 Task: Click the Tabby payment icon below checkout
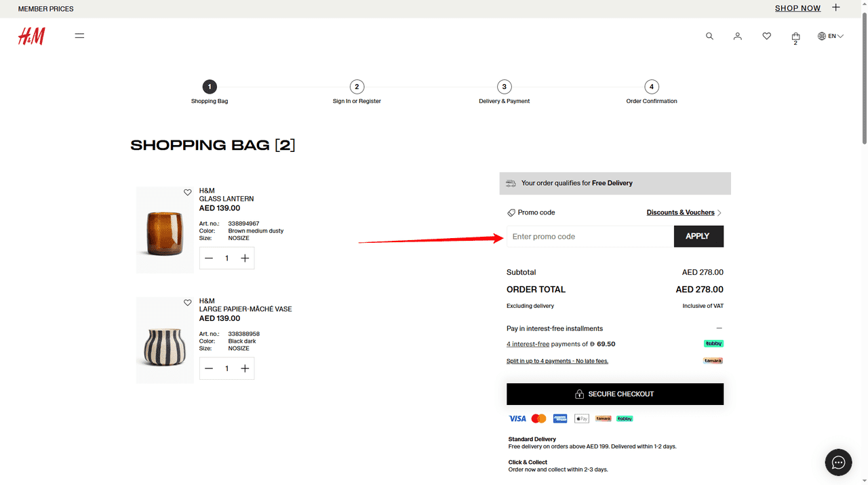[x=625, y=419]
